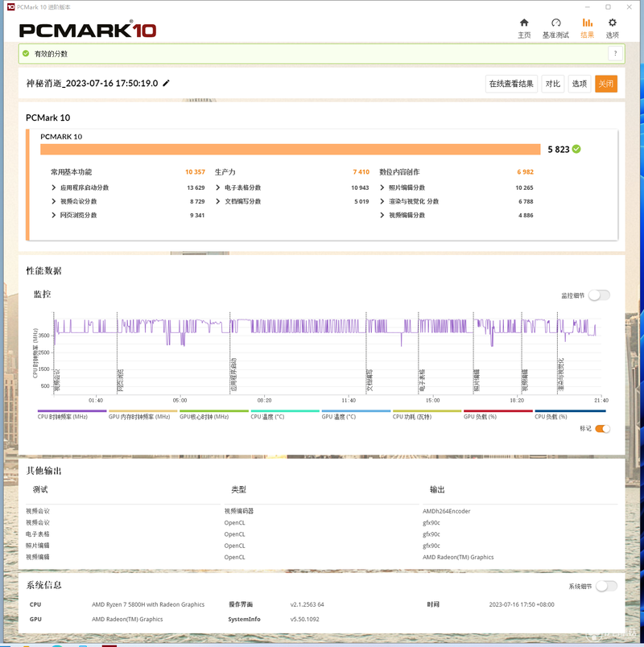This screenshot has height=647, width=644.
Task: Click the PCMark 10 title bar app icon
Action: 10,7
